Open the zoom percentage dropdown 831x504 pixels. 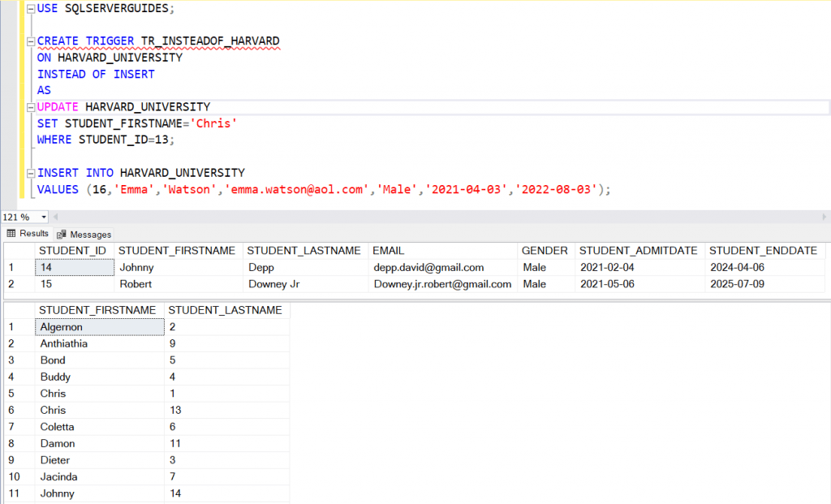pyautogui.click(x=42, y=218)
